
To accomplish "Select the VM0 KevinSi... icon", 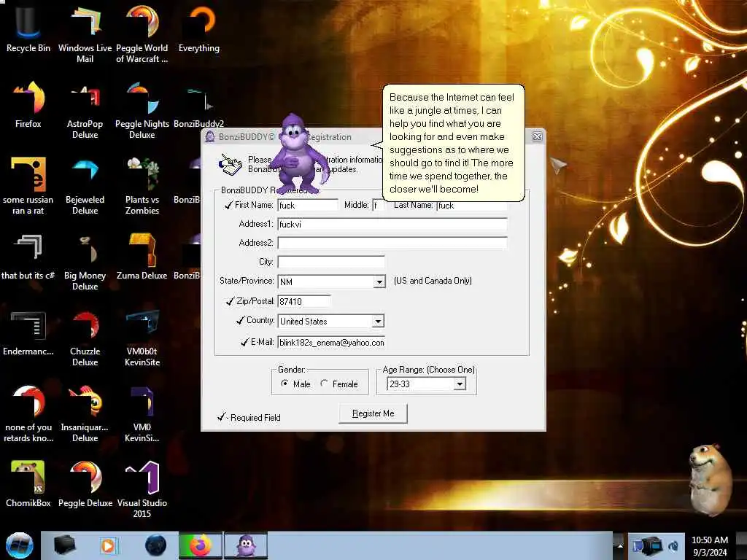I will [142, 413].
